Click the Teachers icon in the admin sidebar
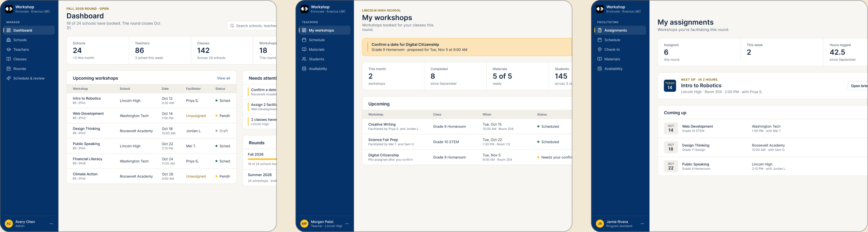 [x=9, y=49]
